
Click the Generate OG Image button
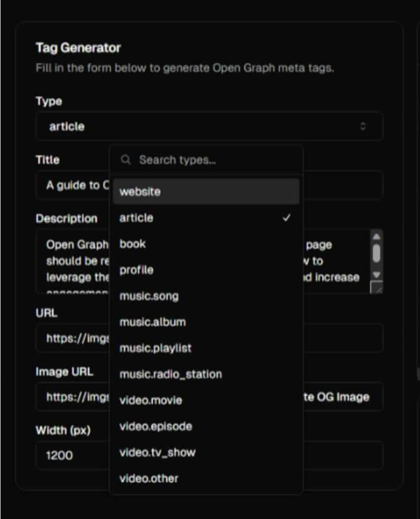pos(335,397)
